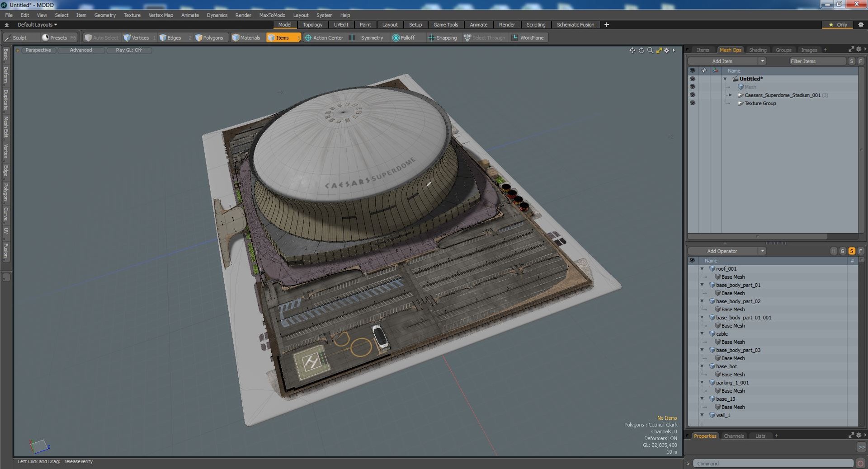This screenshot has width=868, height=469.
Task: Collapse roof_001 operator
Action: click(x=702, y=269)
